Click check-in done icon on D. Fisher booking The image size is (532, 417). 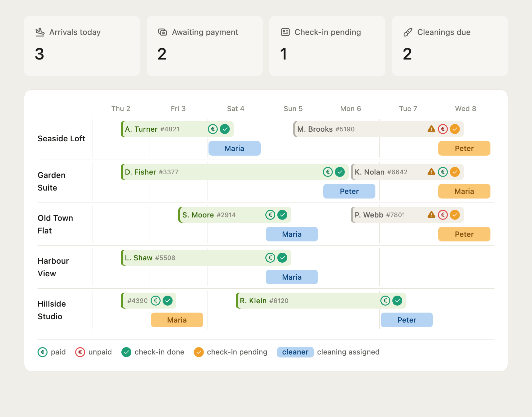click(x=340, y=172)
